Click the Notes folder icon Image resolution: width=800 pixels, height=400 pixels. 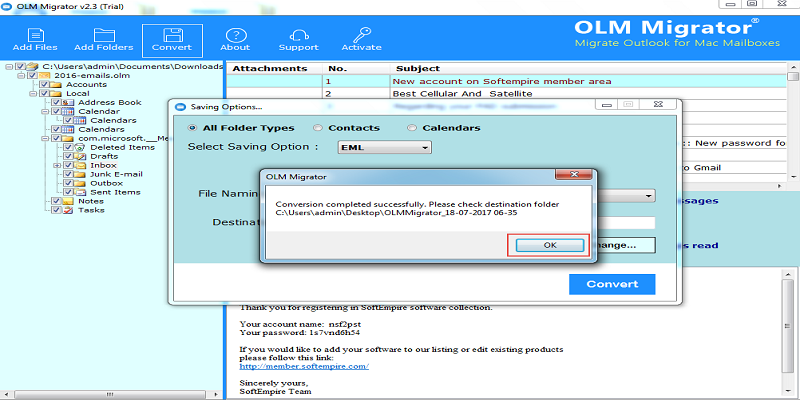[68, 201]
